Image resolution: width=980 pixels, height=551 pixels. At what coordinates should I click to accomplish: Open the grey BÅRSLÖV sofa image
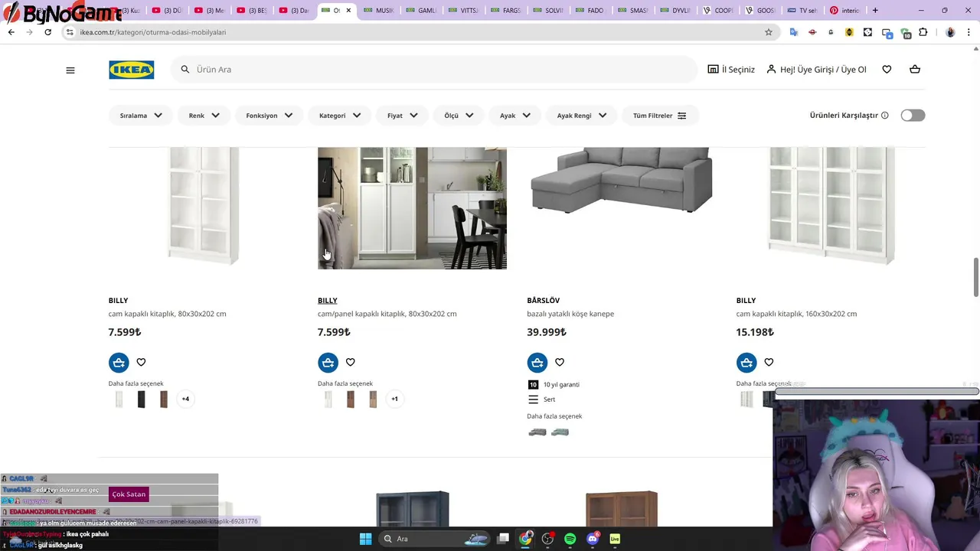pos(621,180)
